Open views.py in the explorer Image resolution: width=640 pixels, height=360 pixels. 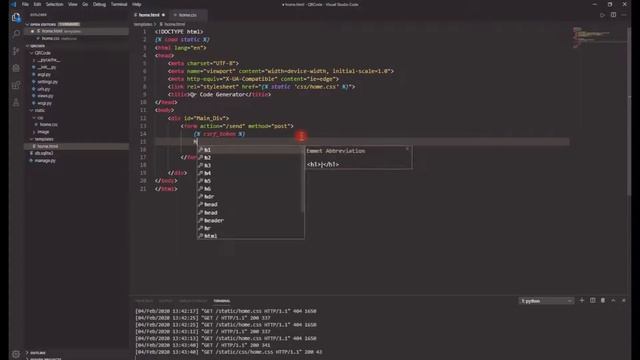coord(45,96)
